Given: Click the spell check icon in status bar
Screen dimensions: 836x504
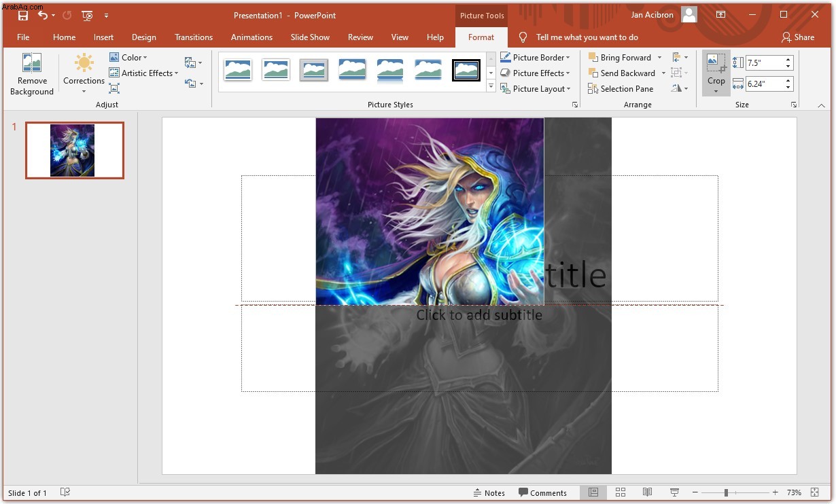Looking at the screenshot, I should 65,492.
